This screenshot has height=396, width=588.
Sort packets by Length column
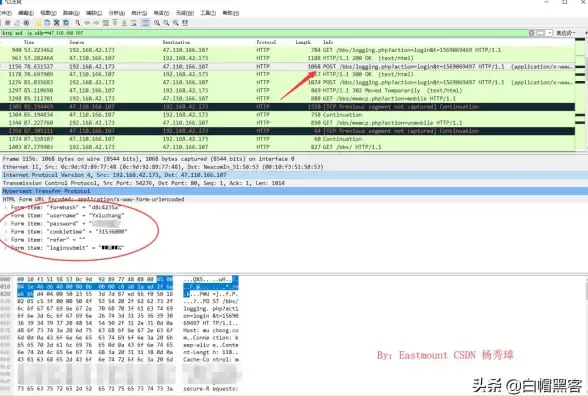303,42
